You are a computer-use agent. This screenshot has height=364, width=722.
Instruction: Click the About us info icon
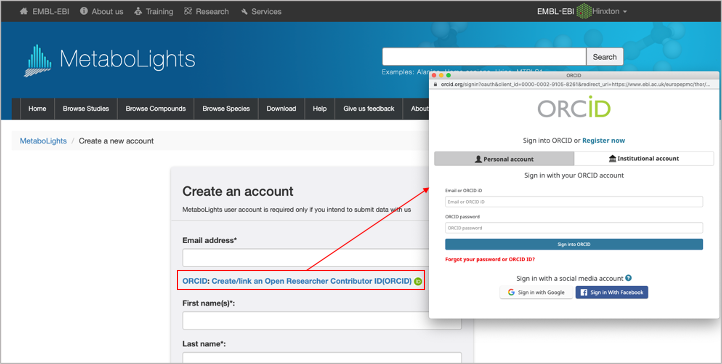[x=84, y=11]
